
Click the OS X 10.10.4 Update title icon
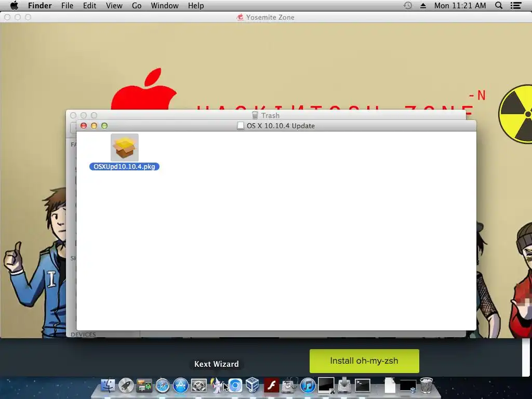[x=240, y=126]
